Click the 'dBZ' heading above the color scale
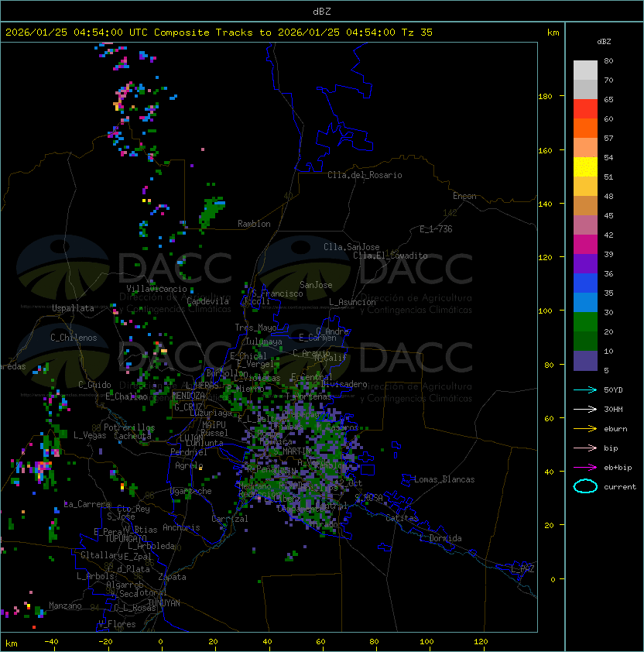 604,42
